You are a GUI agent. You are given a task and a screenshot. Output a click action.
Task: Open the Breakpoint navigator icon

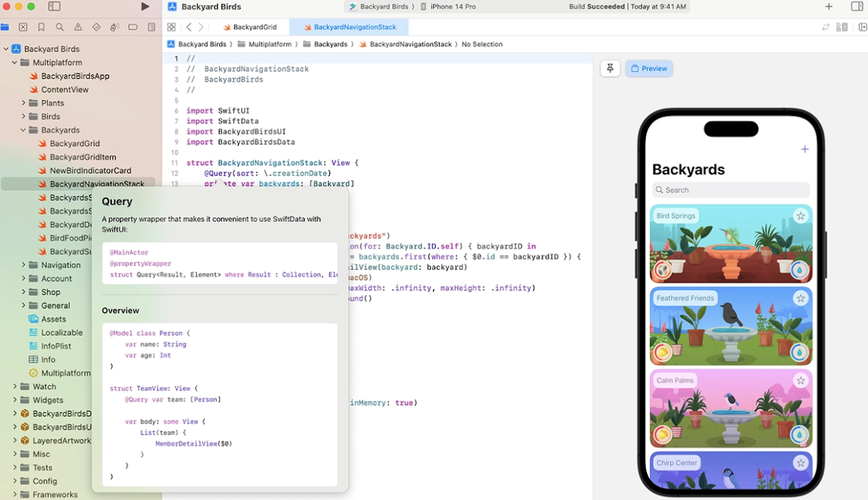pos(133,27)
